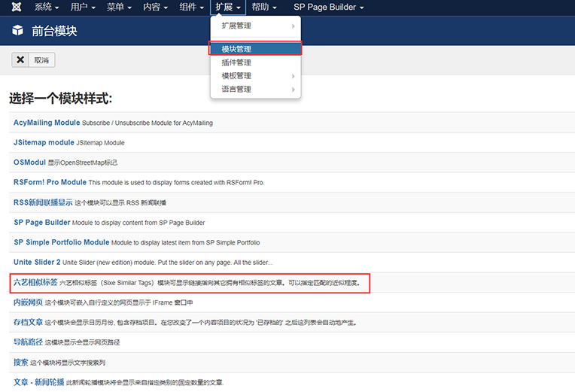Click the X icon on 取消 button
Screen dimensions: 575x392
coord(21,60)
